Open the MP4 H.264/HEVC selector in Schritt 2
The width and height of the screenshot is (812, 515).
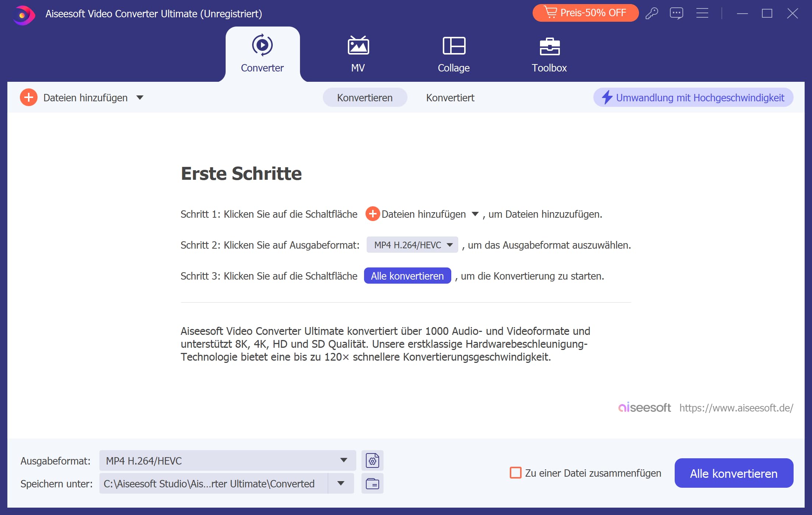point(412,245)
